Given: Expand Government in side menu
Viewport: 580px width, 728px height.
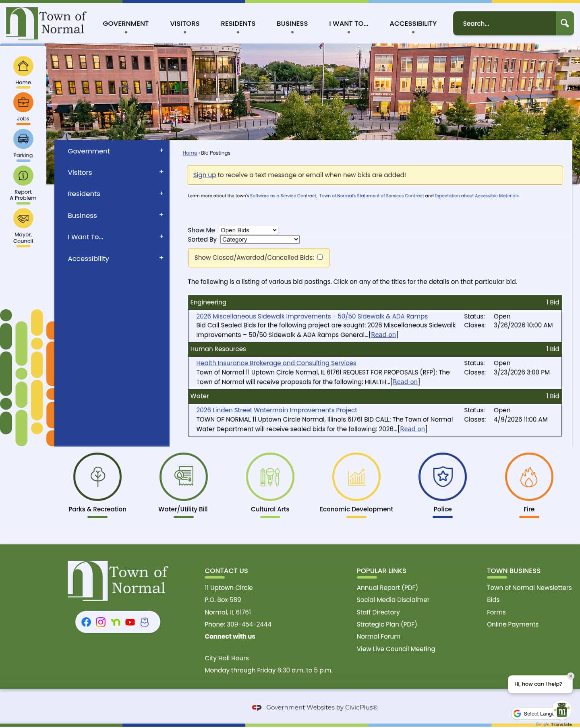Looking at the screenshot, I should click(x=161, y=150).
